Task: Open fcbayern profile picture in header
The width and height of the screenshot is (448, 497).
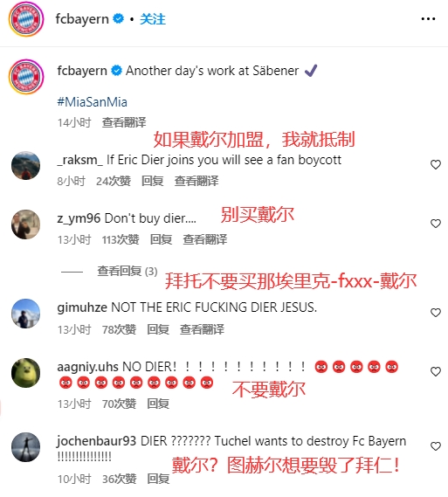Action: (26, 19)
